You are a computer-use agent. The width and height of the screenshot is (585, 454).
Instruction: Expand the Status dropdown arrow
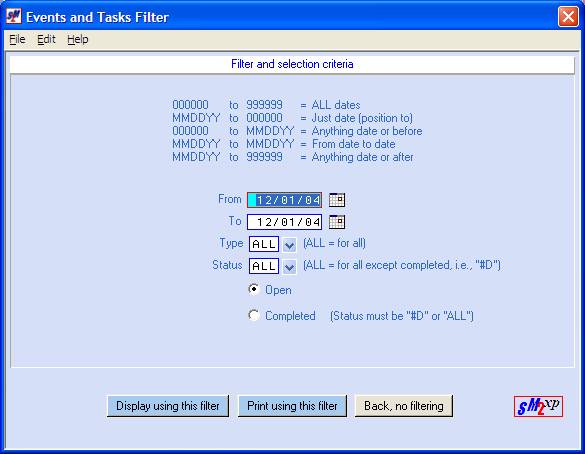coord(290,267)
